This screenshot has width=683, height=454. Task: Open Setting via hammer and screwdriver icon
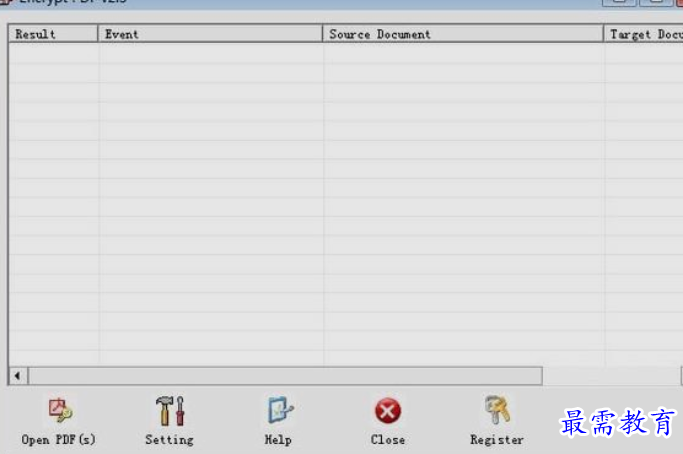click(170, 410)
